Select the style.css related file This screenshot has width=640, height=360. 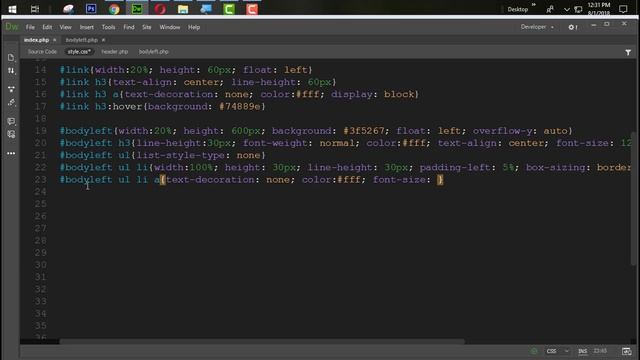coord(79,52)
